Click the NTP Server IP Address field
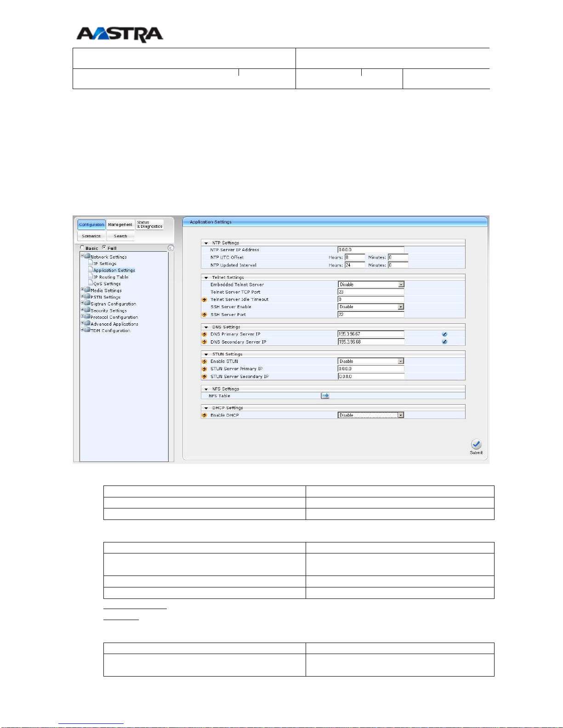Viewport: 563px width, 728px height. 371,250
